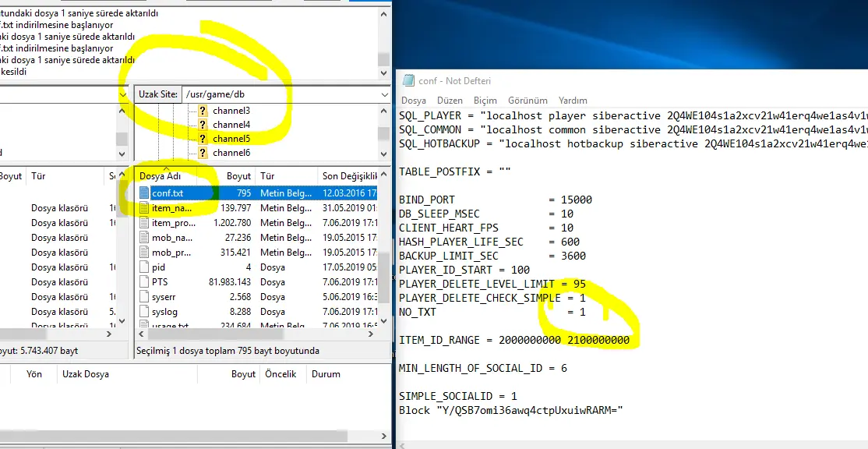Click the channel3 question mark folder icon
The width and height of the screenshot is (868, 449).
[x=203, y=111]
